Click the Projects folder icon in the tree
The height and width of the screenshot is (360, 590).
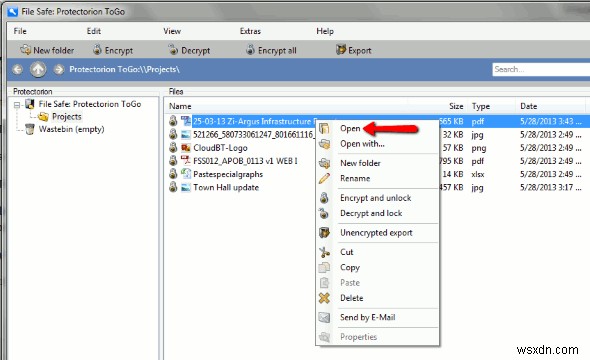pos(43,117)
